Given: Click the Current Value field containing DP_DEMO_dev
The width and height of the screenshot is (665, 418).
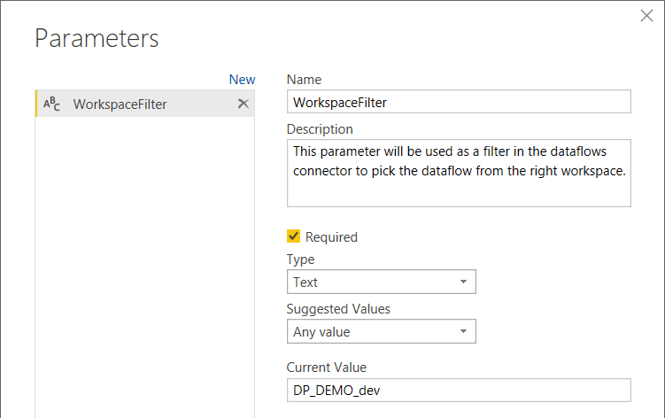Looking at the screenshot, I should point(459,390).
